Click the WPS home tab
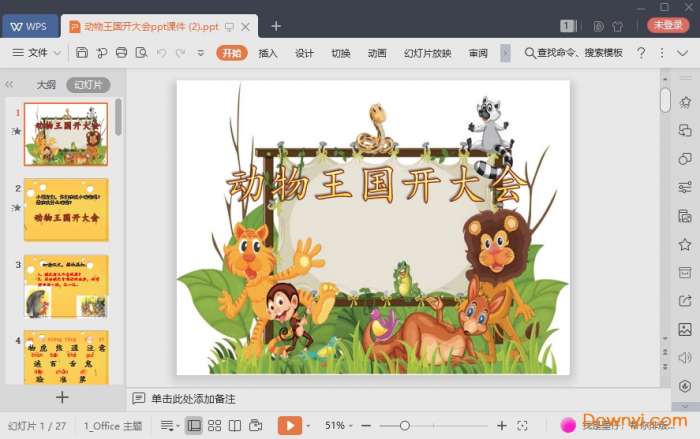This screenshot has width=700, height=439. tap(30, 26)
